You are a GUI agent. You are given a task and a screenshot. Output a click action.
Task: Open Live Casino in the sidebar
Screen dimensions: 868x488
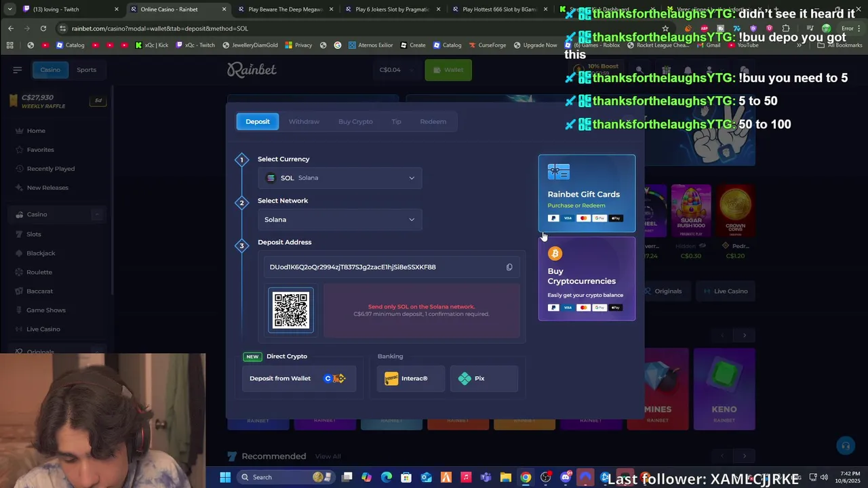pos(43,329)
